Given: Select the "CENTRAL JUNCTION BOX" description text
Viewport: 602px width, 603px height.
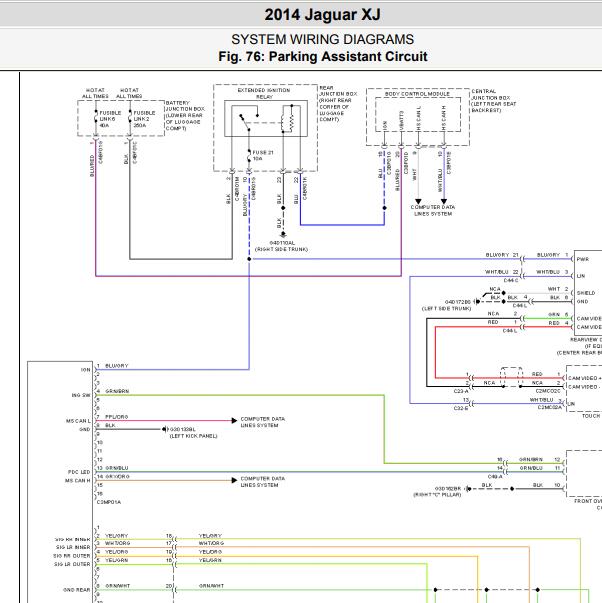Looking at the screenshot, I should 494,101.
